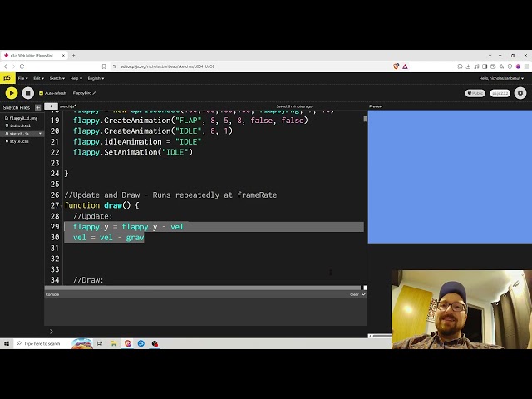Viewport: 532px width, 399px height.
Task: Click line 30 'vel = vel - grav'
Action: tap(109, 238)
